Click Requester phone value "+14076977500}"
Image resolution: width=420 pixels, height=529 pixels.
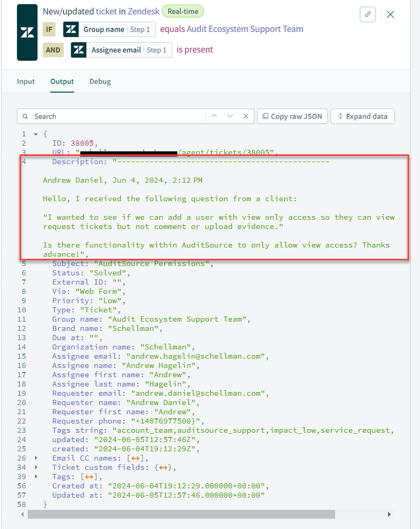(x=165, y=421)
